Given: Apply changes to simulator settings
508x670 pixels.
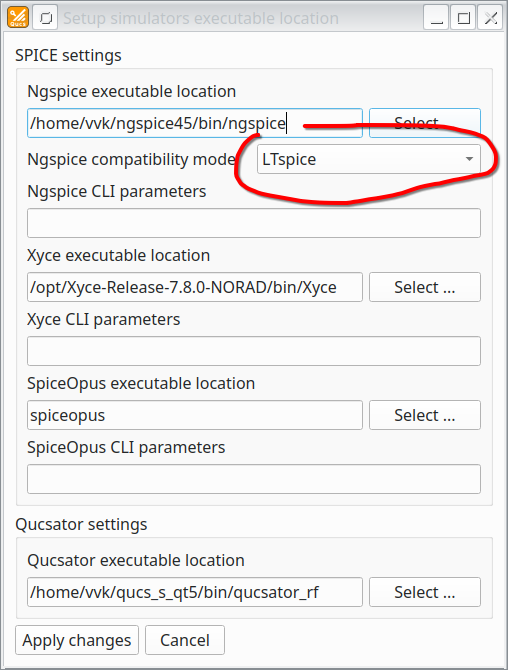Looking at the screenshot, I should 77,640.
